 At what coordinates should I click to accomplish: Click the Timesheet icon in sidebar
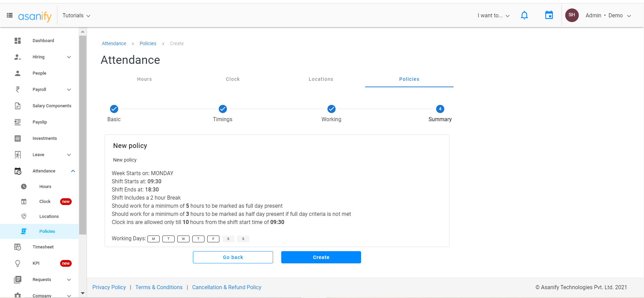[18, 247]
